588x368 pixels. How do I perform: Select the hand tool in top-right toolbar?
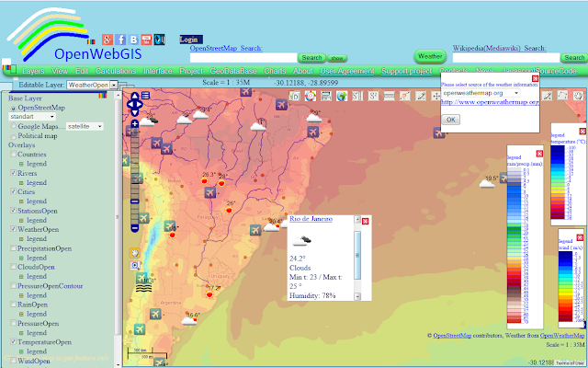(x=578, y=96)
